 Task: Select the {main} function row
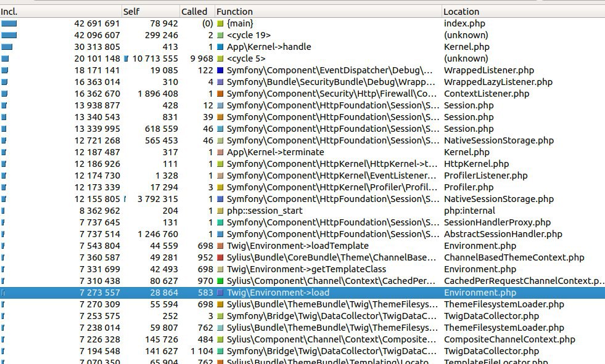(x=302, y=23)
